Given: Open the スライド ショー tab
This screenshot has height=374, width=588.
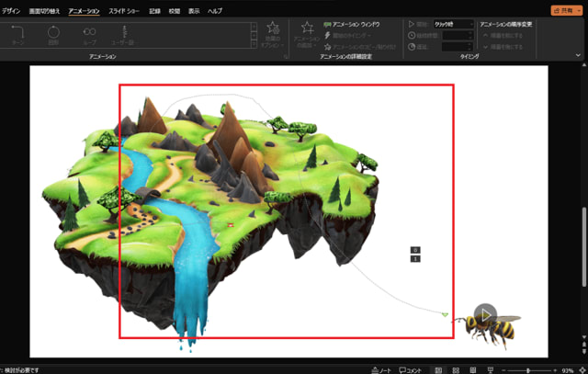Looking at the screenshot, I should [x=125, y=9].
